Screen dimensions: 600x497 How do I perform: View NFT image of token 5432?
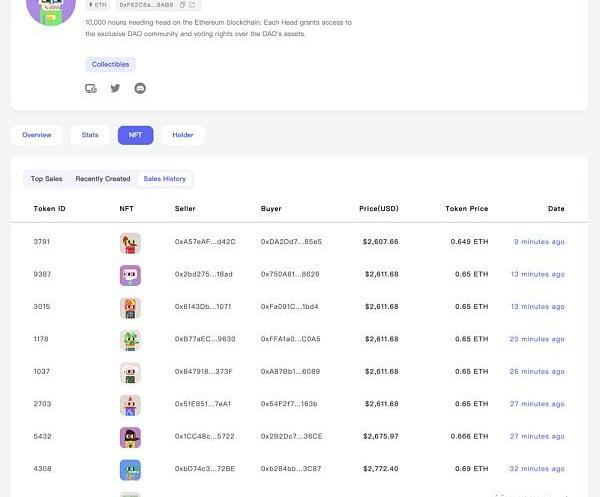click(130, 436)
